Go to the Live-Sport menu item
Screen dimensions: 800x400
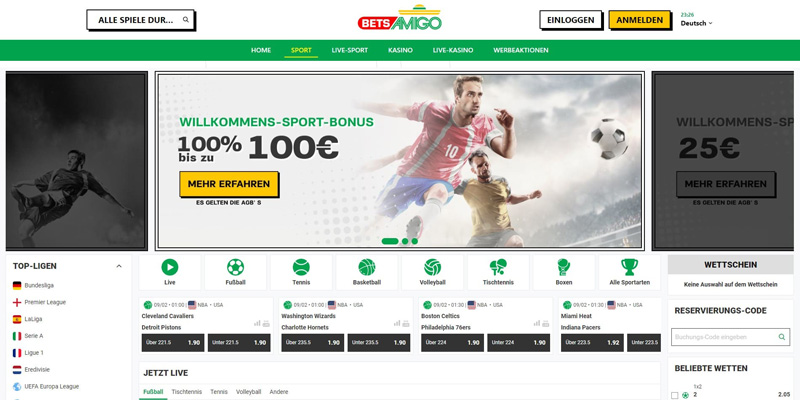[x=349, y=50]
